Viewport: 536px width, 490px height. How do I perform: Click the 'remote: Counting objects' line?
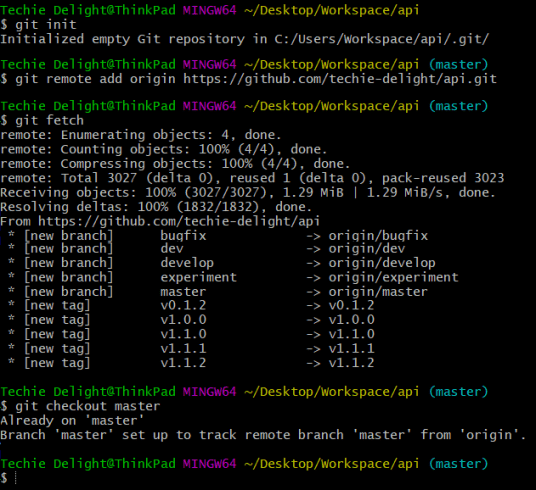tap(163, 149)
